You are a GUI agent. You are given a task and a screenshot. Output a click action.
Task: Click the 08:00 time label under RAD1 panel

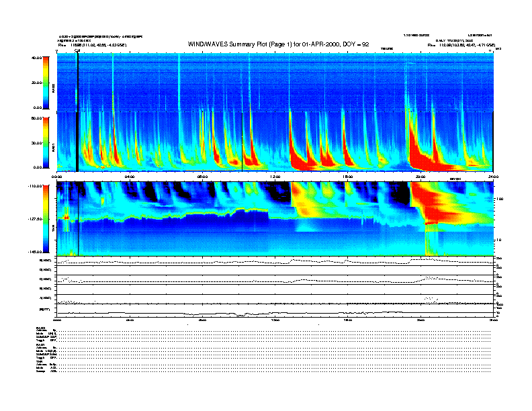[202, 177]
